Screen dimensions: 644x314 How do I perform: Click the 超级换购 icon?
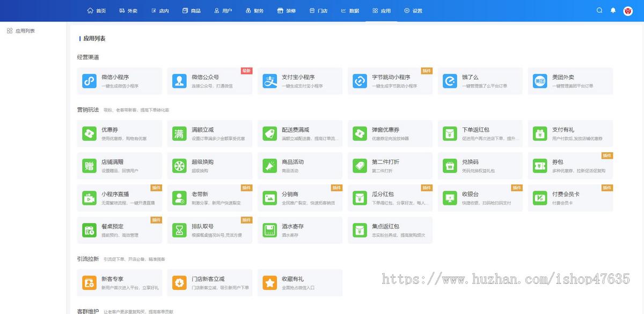pyautogui.click(x=179, y=166)
